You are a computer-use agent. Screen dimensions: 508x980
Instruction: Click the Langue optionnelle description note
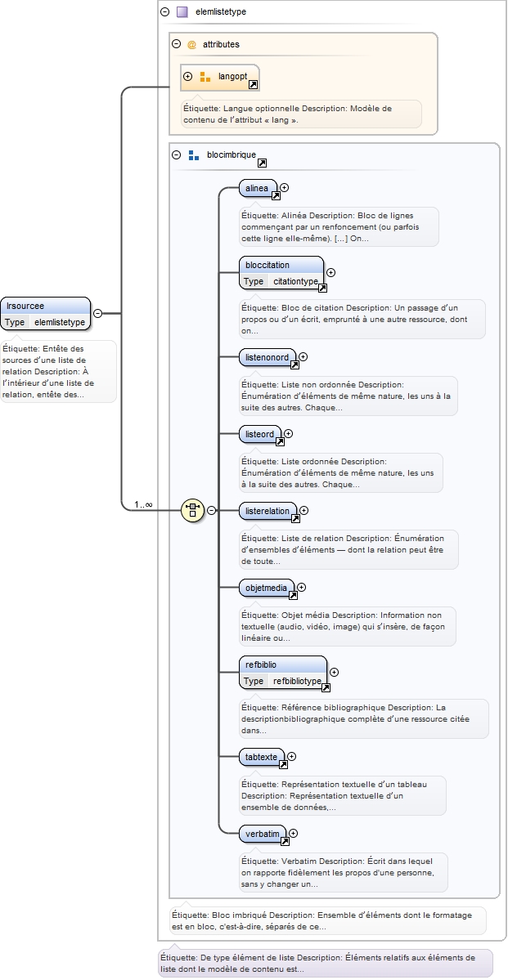302,114
